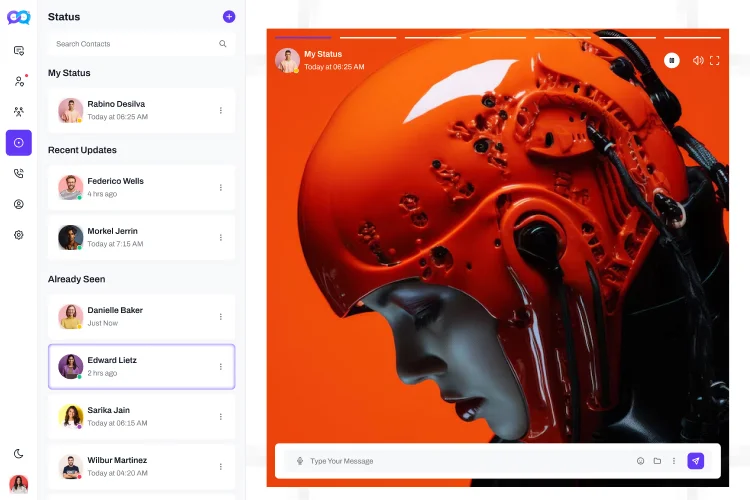This screenshot has width=750, height=500.
Task: Open the emoji picker
Action: [x=640, y=461]
